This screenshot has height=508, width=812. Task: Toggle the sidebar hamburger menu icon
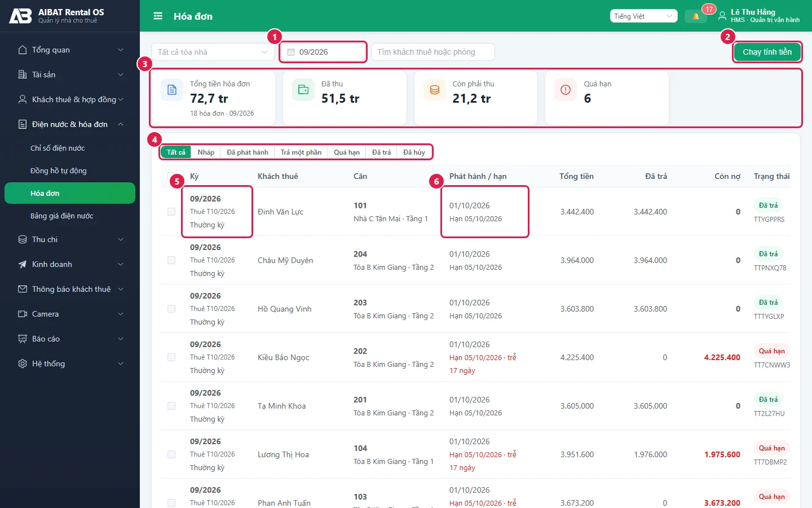pyautogui.click(x=158, y=16)
